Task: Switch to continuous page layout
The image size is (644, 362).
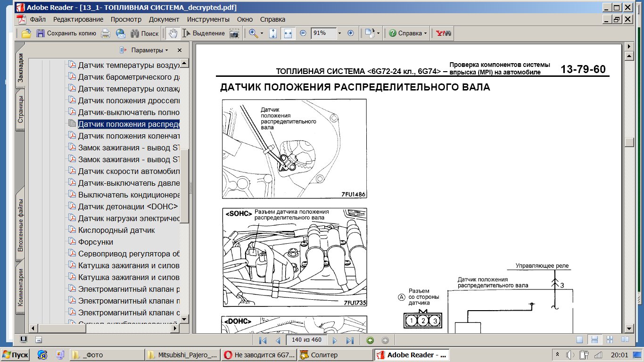Action: [x=595, y=340]
